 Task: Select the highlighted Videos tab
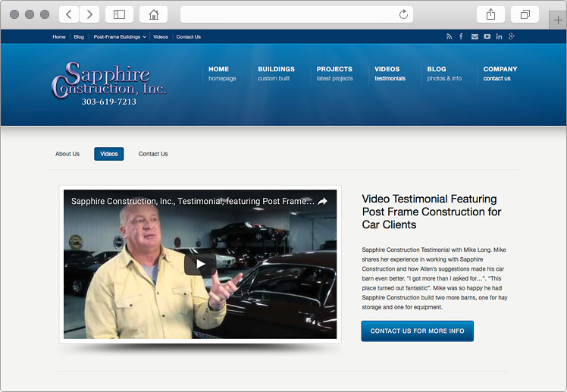109,154
